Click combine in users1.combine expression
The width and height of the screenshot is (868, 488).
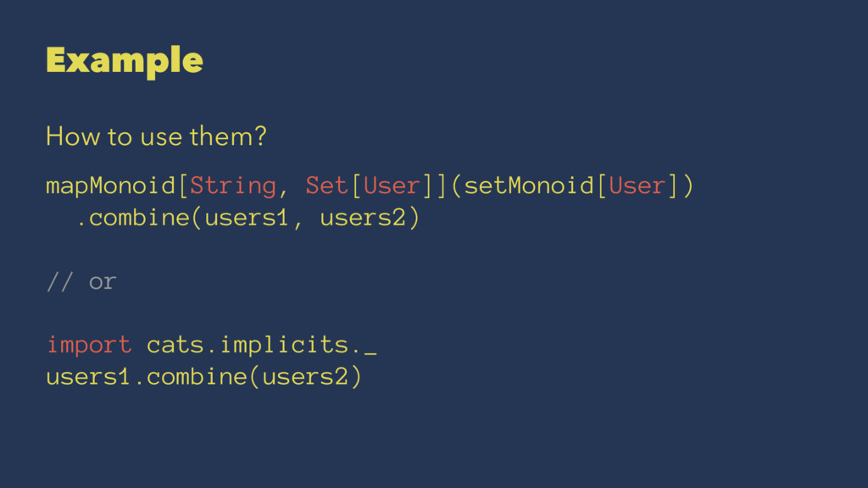click(197, 377)
